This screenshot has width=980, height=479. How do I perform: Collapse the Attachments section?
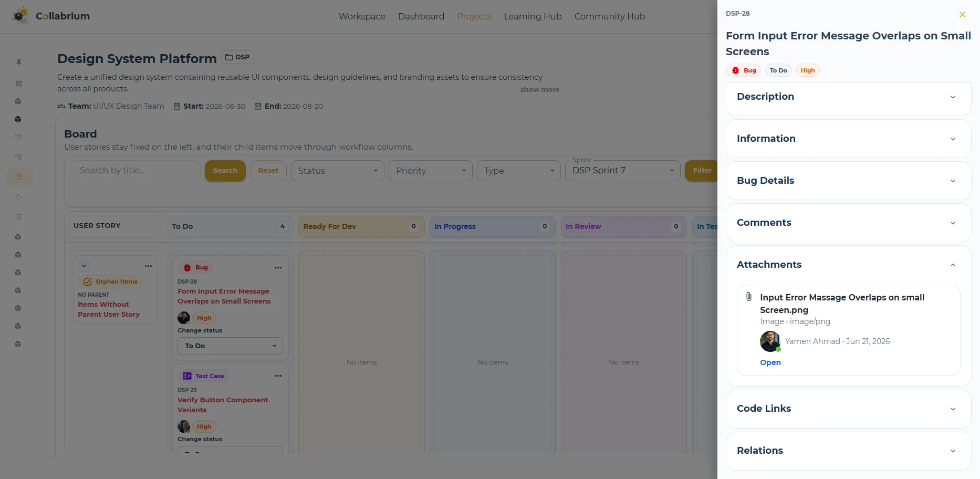pos(848,265)
